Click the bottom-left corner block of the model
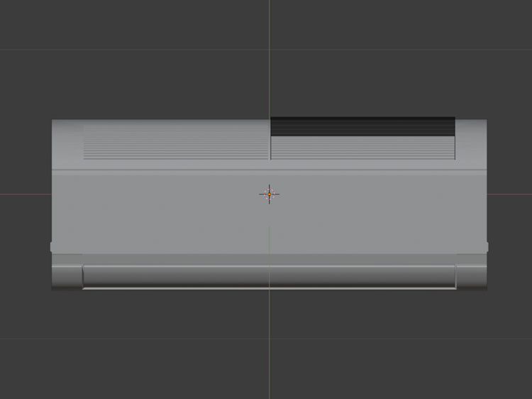Screen dimensions: 532x399 [67, 273]
